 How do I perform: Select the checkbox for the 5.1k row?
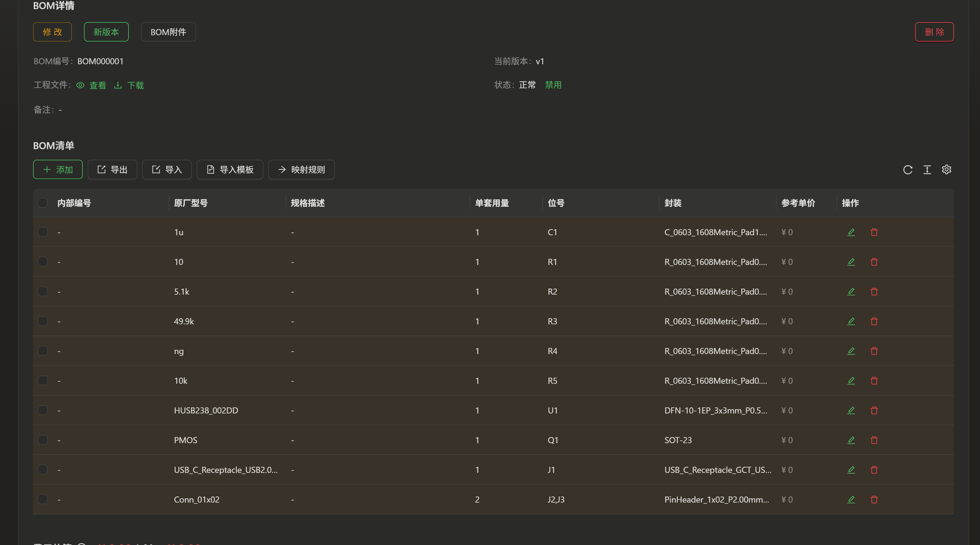coord(43,291)
